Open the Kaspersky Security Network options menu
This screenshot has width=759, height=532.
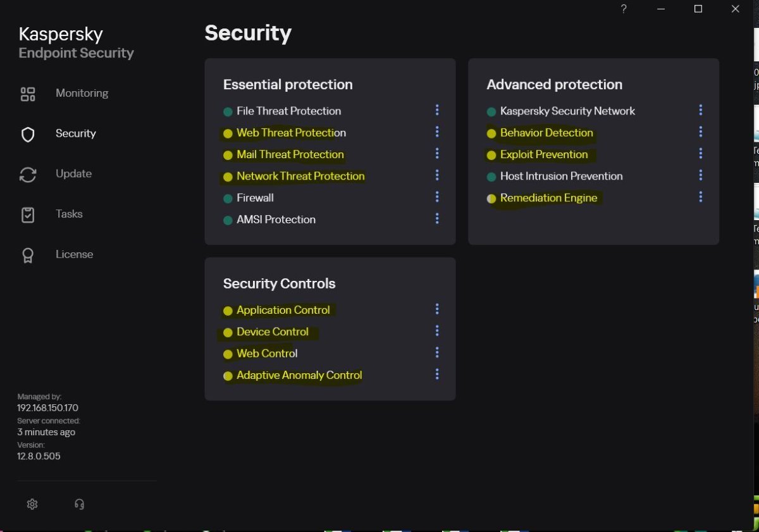coord(700,110)
